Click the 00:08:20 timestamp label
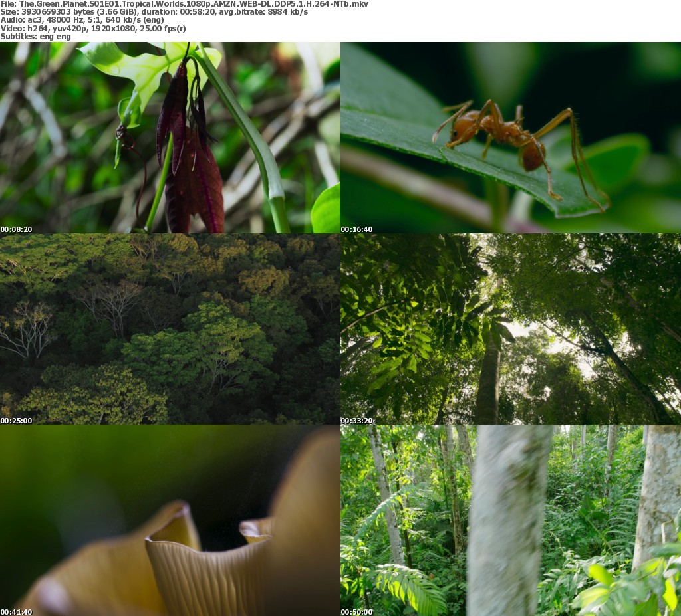Screen dimensions: 681x616 pos(17,229)
